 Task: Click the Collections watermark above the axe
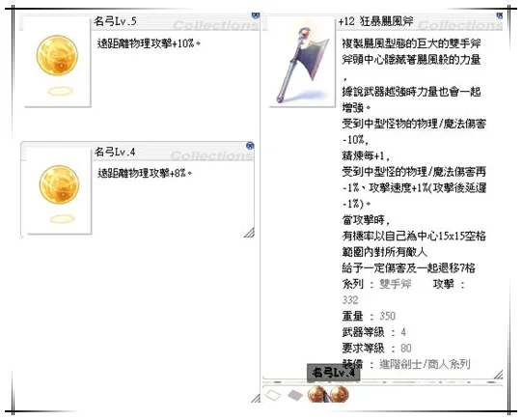click(459, 25)
